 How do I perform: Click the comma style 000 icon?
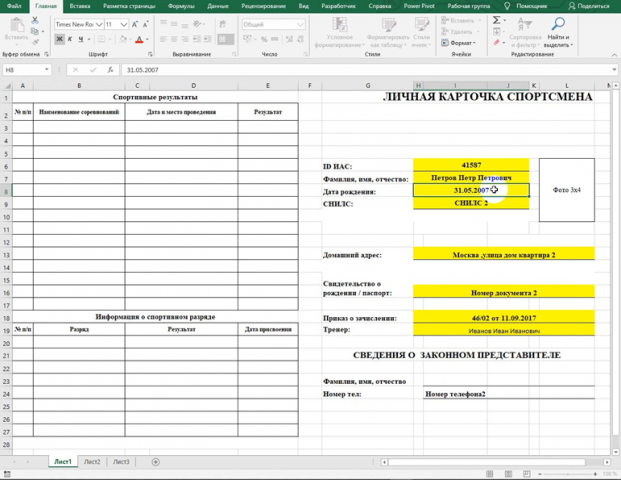pos(274,39)
